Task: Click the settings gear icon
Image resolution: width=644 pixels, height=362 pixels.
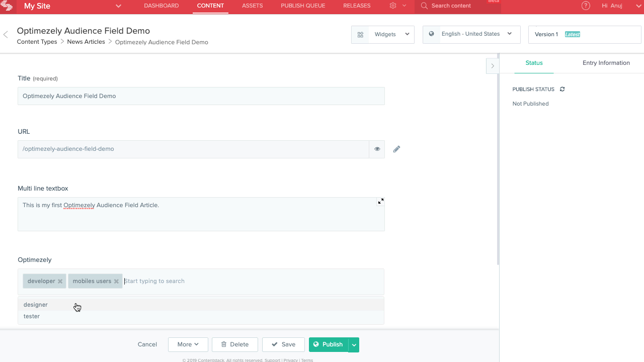Action: tap(393, 6)
